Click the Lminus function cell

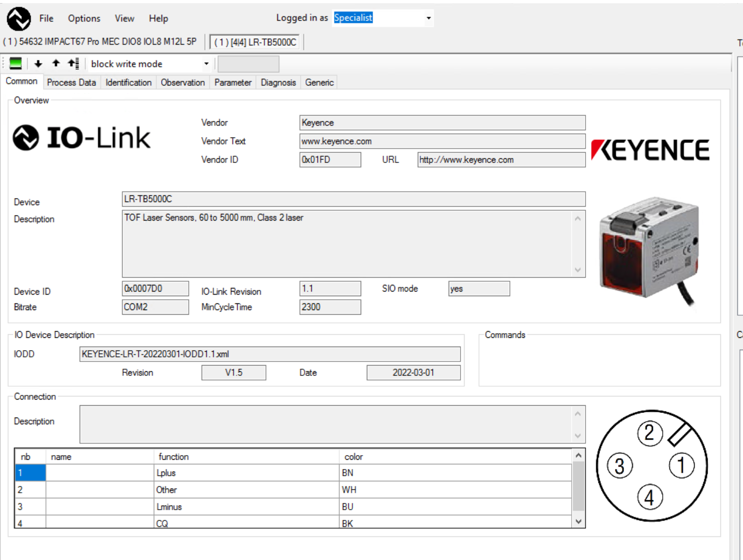click(x=246, y=507)
